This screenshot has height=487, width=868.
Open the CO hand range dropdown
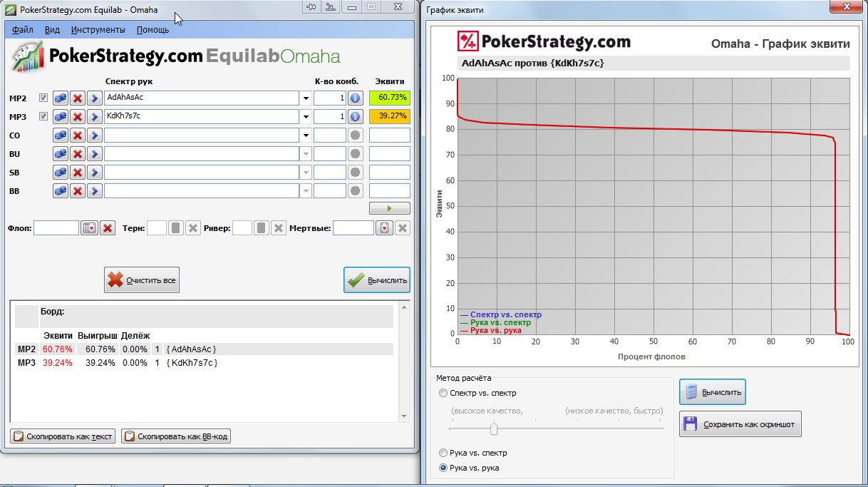tap(306, 135)
